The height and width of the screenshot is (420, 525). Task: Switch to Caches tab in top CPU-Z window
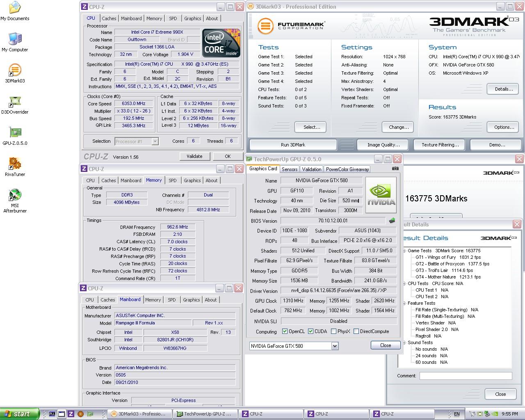click(x=109, y=18)
